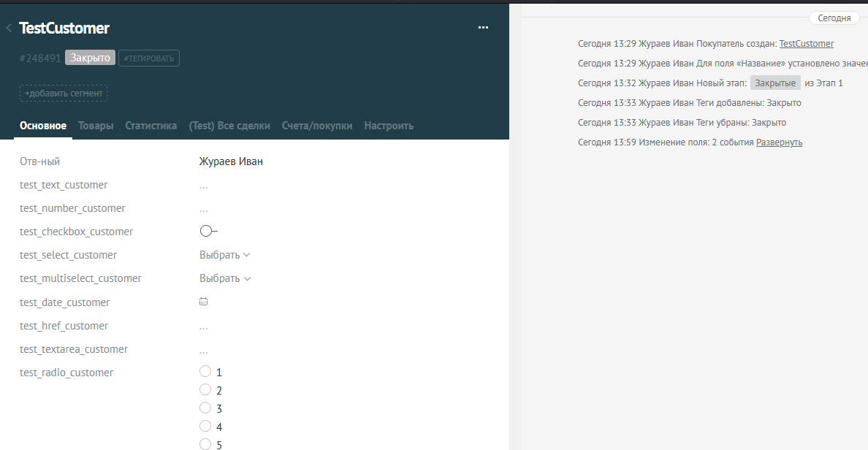Screen dimensions: 868x450
Task: Open the test_select_customer dropdown
Action: point(225,255)
